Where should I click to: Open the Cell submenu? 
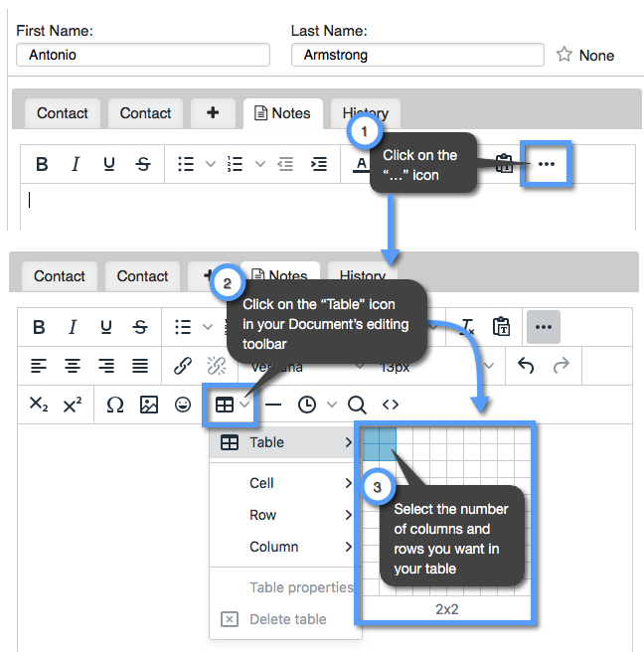tap(285, 483)
